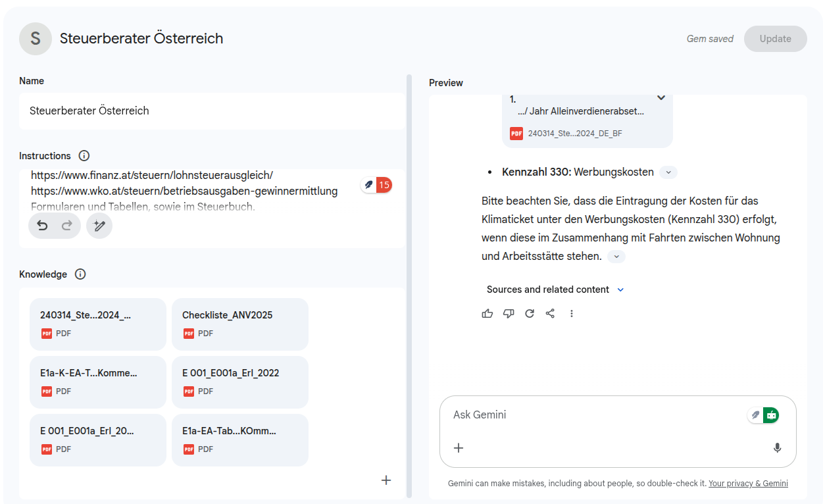The height and width of the screenshot is (504, 823).
Task: Open the Your privacy & Gemini link
Action: click(748, 484)
